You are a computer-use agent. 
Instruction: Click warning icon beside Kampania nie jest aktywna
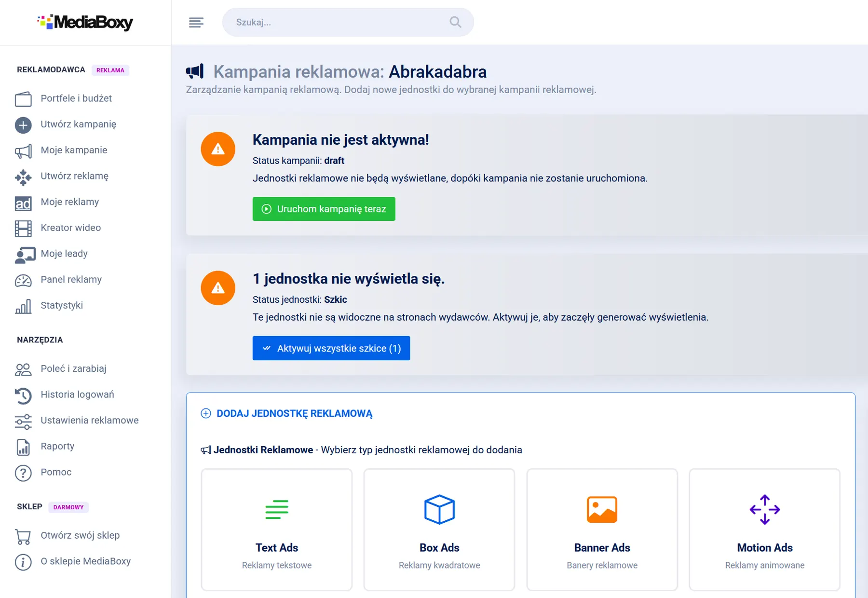tap(218, 149)
